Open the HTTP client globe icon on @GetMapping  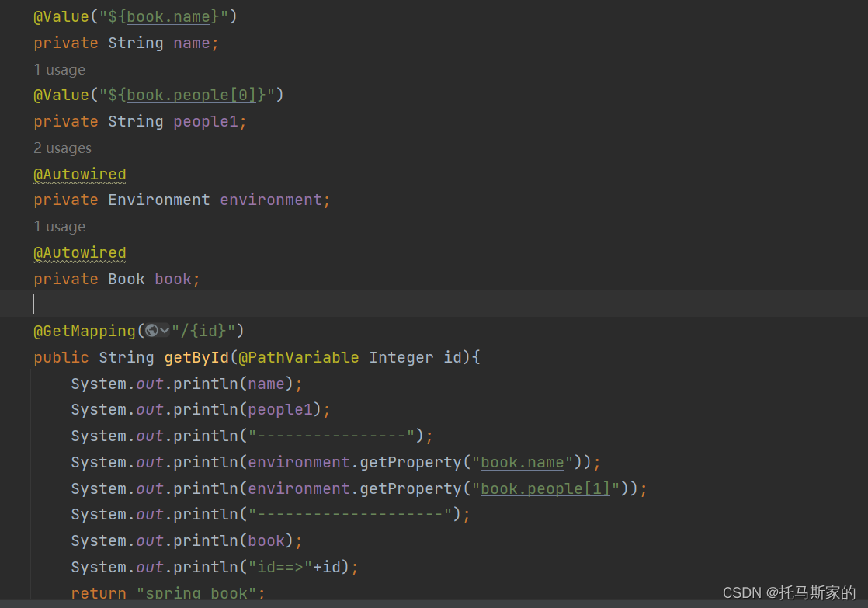(x=153, y=331)
